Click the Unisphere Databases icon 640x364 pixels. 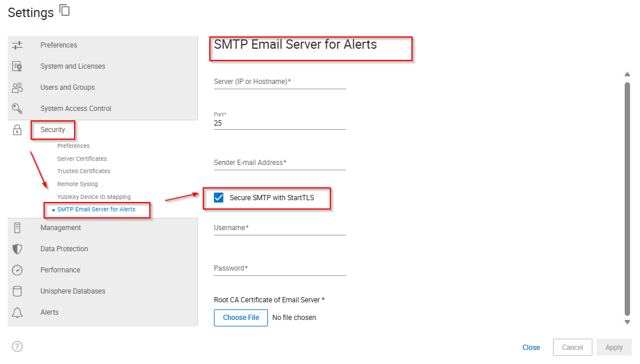click(x=18, y=291)
